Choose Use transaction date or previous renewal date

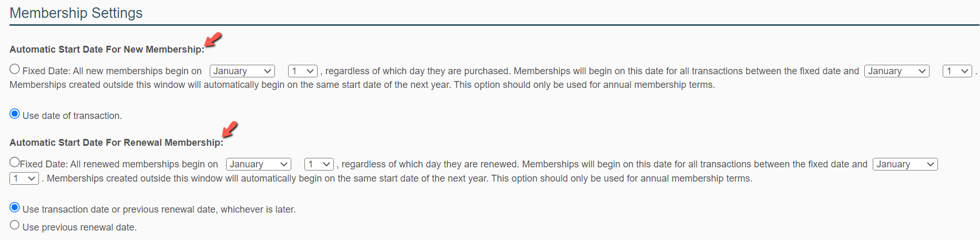point(15,207)
